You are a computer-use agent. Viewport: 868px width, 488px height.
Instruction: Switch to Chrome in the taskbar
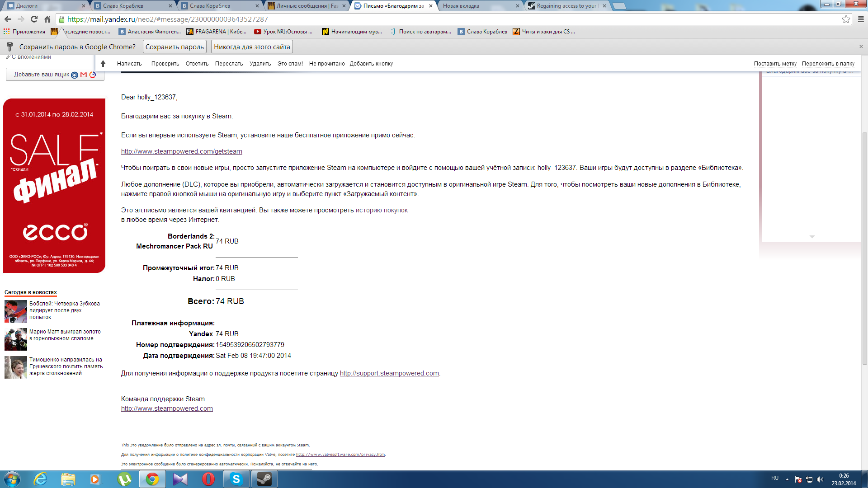click(152, 479)
